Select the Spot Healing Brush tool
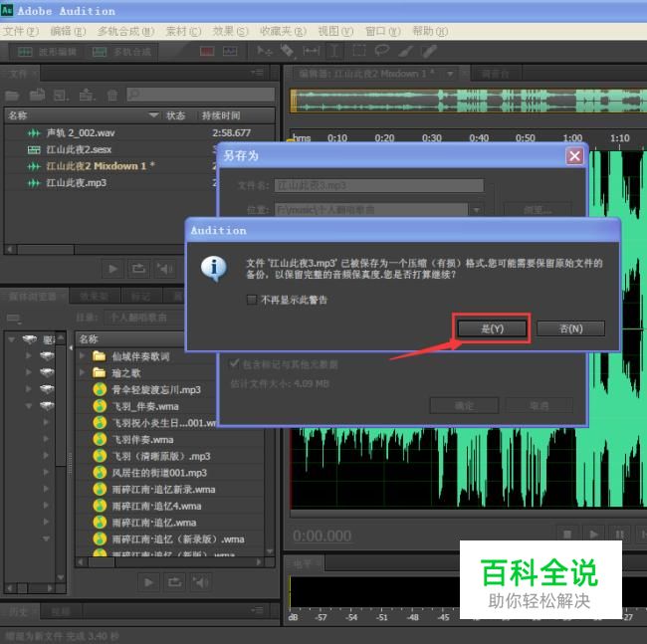This screenshot has width=647, height=644. pos(429,51)
